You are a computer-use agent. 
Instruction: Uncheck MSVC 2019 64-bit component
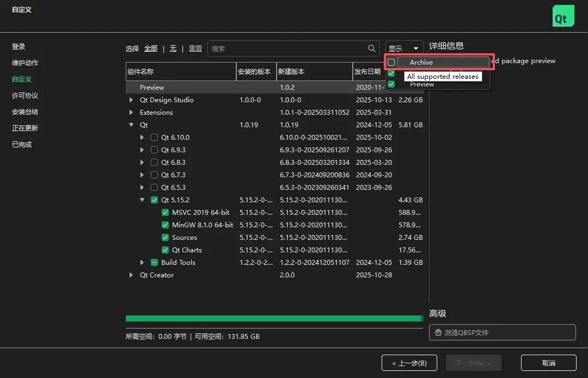(165, 213)
